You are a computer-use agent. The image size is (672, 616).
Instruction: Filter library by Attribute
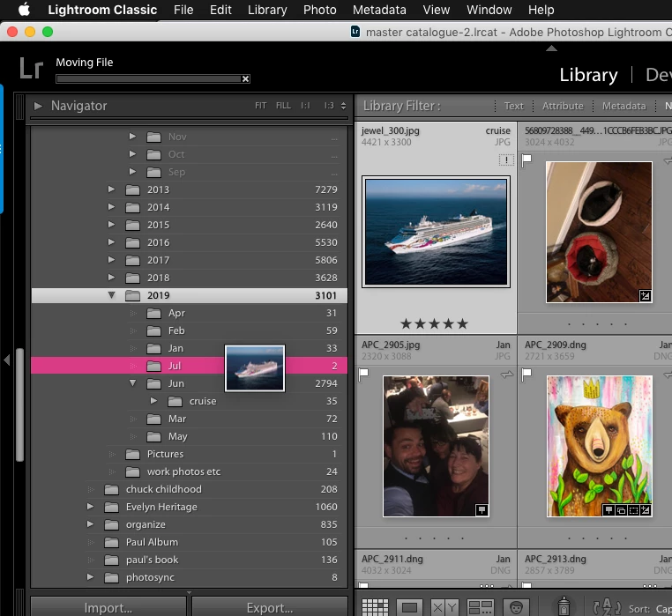click(563, 106)
